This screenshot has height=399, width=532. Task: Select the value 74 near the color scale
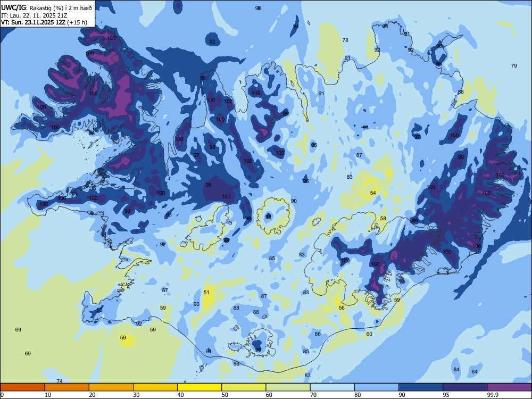[60, 381]
